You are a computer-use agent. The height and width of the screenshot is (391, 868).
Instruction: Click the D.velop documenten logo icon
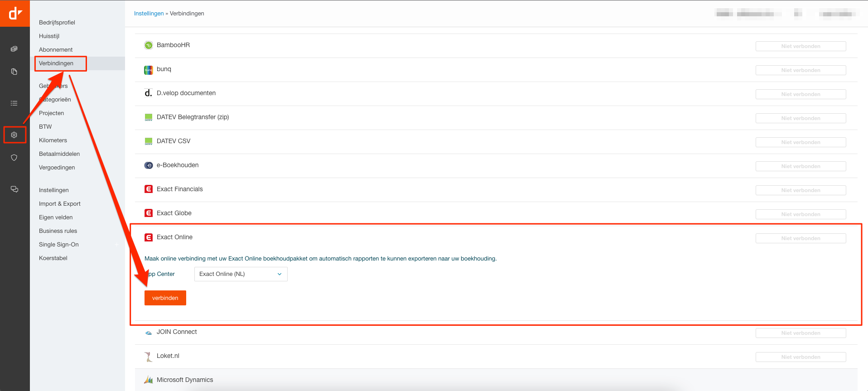point(148,93)
